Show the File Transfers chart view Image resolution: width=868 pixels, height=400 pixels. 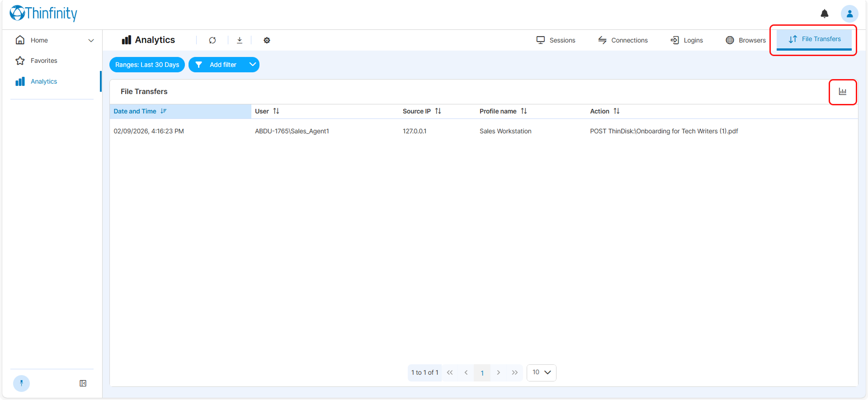tap(843, 92)
